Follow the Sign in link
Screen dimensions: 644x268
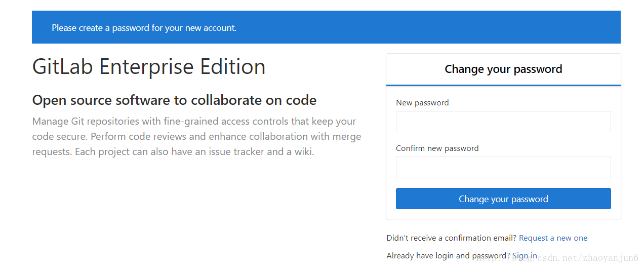525,255
